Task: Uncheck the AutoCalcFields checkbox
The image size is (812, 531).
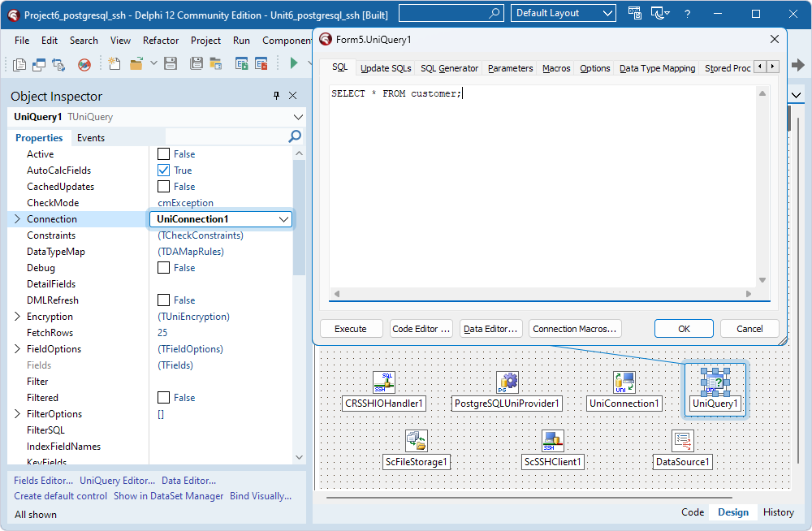Action: [x=164, y=171]
